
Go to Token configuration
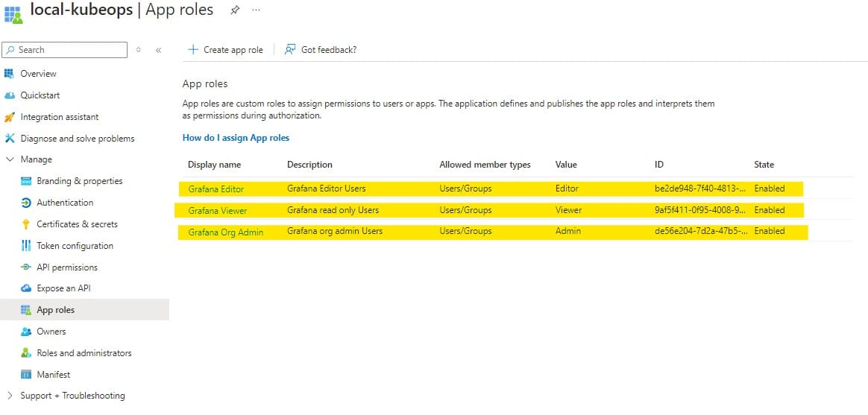[x=75, y=246]
